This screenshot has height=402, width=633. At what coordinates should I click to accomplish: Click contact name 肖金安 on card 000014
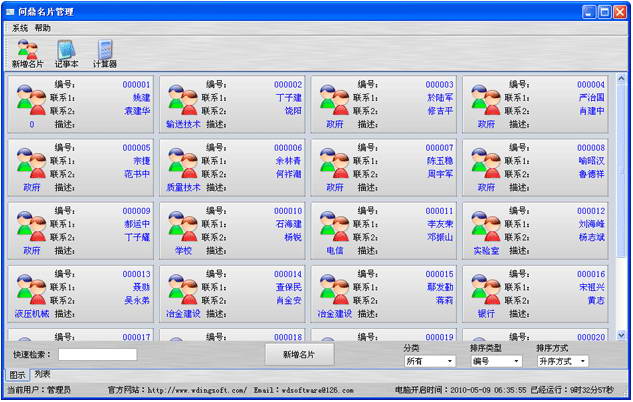[289, 300]
